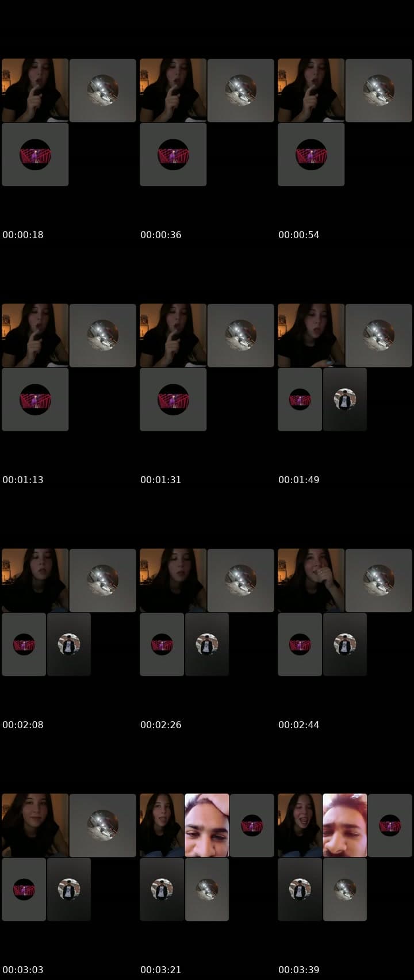Pick the standing-man avatar in frame 00:03:21

click(x=162, y=890)
